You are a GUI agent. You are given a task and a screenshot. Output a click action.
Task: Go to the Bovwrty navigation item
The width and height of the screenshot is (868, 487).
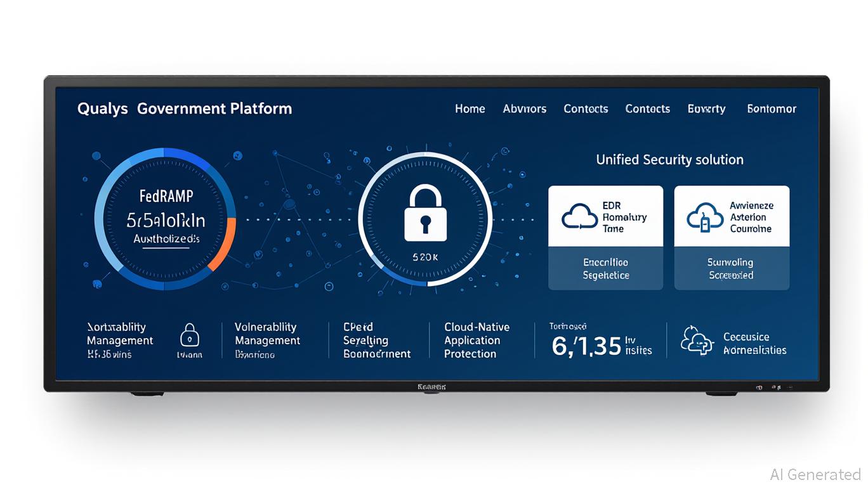(x=706, y=109)
